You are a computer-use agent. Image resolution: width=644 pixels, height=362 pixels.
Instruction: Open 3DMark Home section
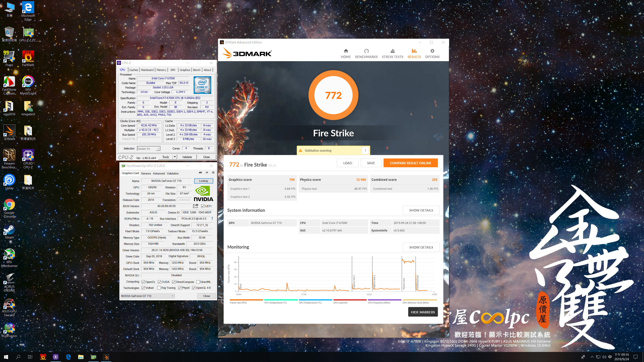(x=346, y=53)
